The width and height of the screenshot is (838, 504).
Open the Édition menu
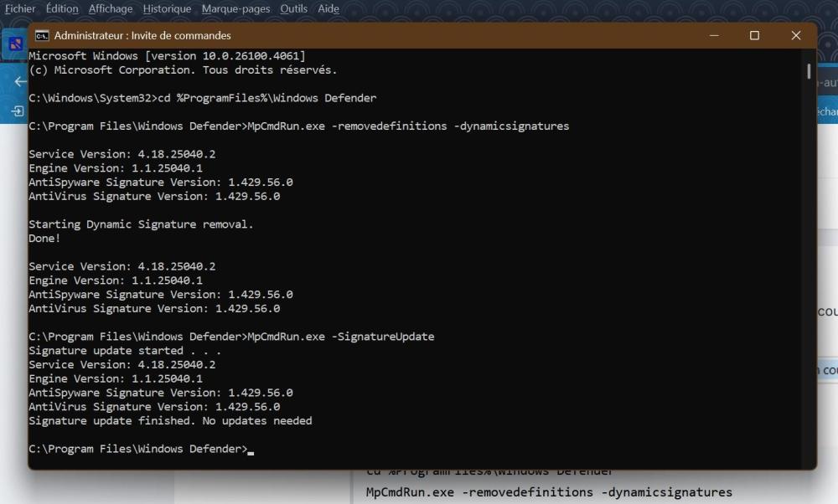(60, 9)
